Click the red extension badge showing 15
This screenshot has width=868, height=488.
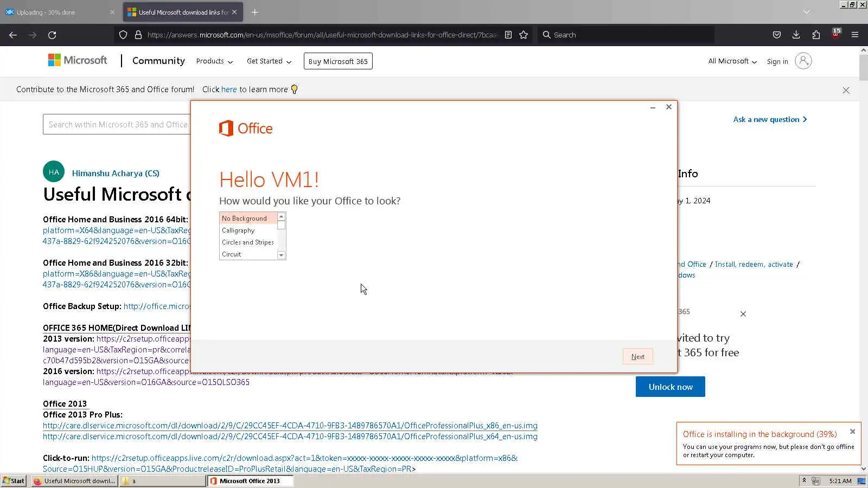836,34
